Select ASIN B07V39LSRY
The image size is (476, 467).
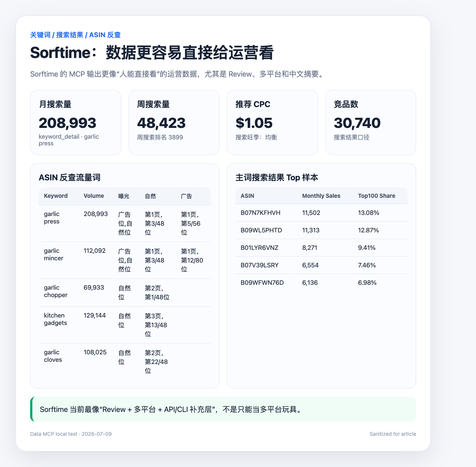(260, 265)
